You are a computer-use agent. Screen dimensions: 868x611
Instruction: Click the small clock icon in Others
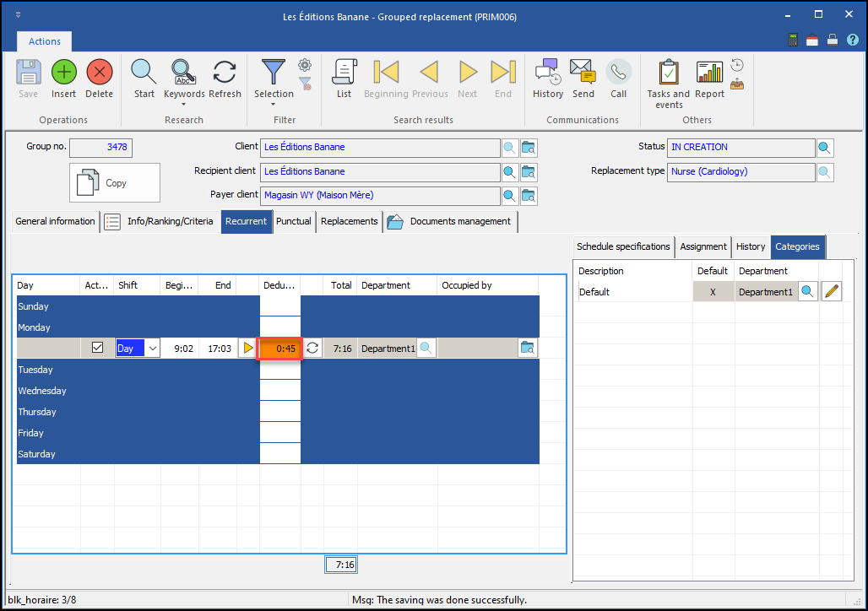737,65
